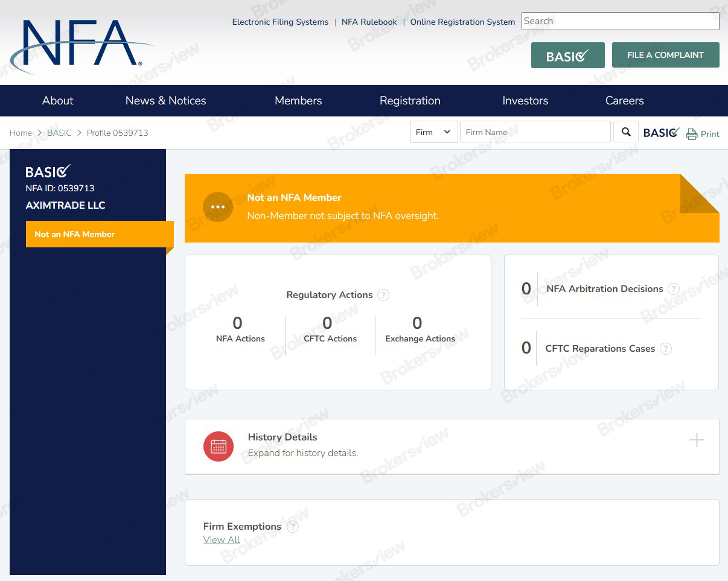Click the NFA Arbitration Decisions help icon
This screenshot has width=728, height=581.
tap(674, 289)
